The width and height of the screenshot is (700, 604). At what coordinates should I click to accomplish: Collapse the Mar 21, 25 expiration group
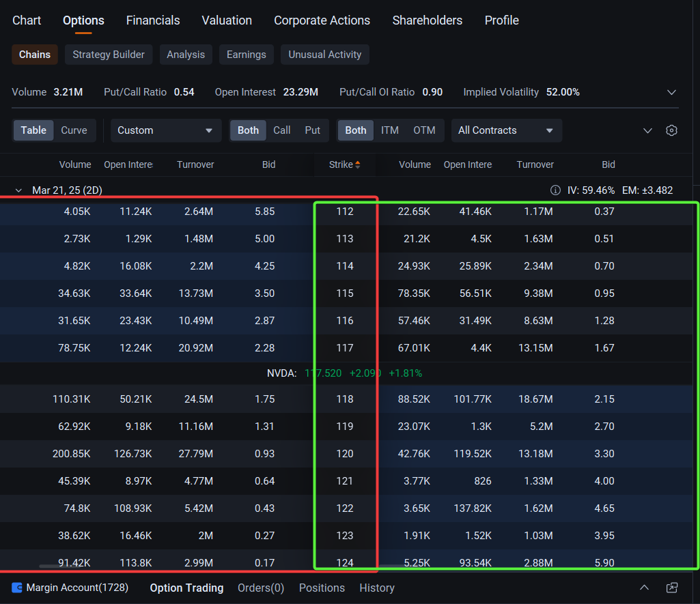[18, 190]
